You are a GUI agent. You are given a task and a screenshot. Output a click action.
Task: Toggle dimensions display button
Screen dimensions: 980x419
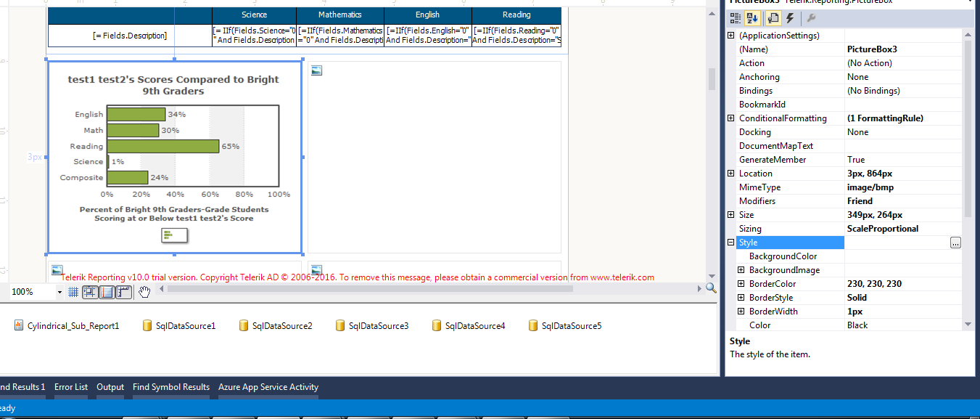point(107,292)
